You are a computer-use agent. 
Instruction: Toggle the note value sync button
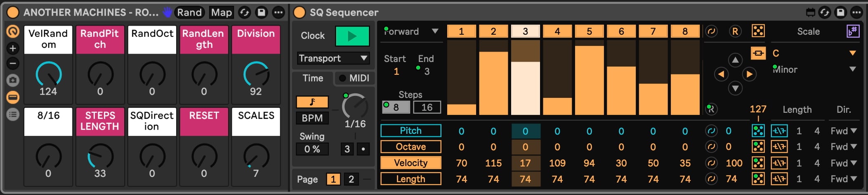click(312, 102)
